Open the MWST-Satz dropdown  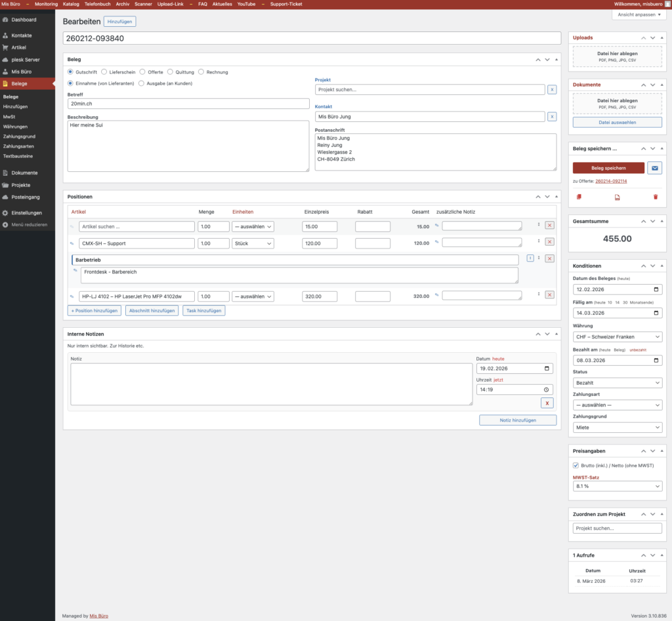[x=617, y=487]
